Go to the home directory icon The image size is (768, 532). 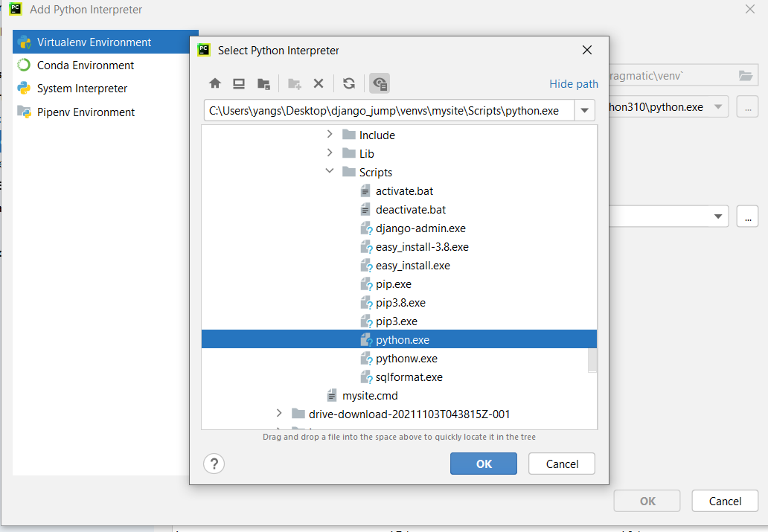[x=214, y=84]
